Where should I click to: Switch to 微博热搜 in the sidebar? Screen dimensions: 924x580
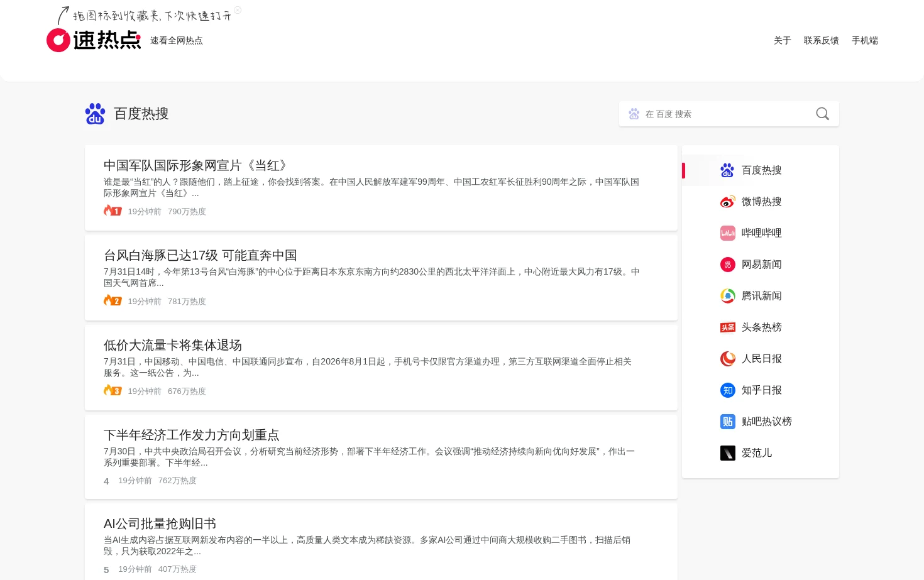pyautogui.click(x=761, y=202)
